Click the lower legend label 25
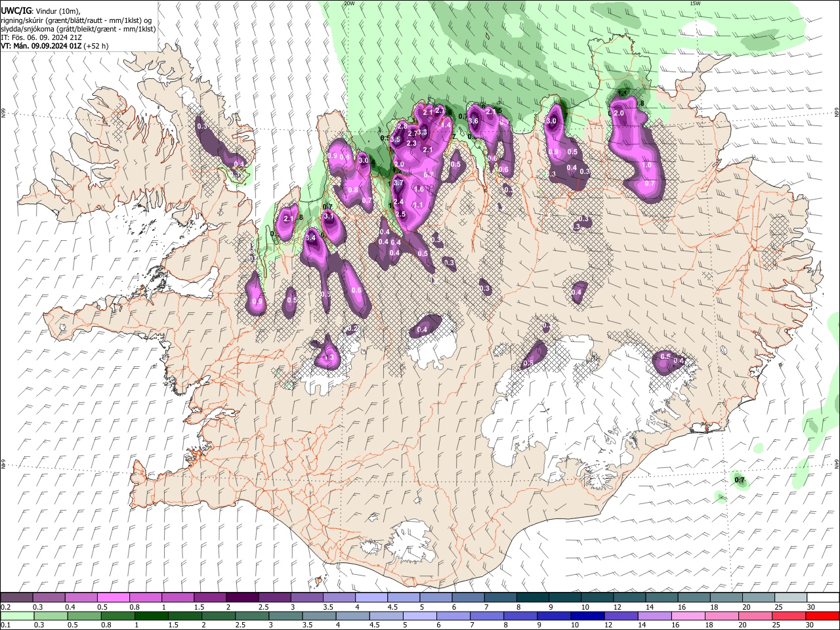840x630 pixels. (x=777, y=625)
